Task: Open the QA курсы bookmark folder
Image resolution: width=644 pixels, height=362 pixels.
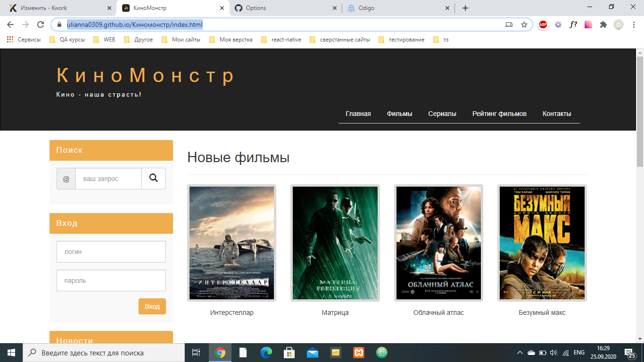Action: pyautogui.click(x=67, y=40)
